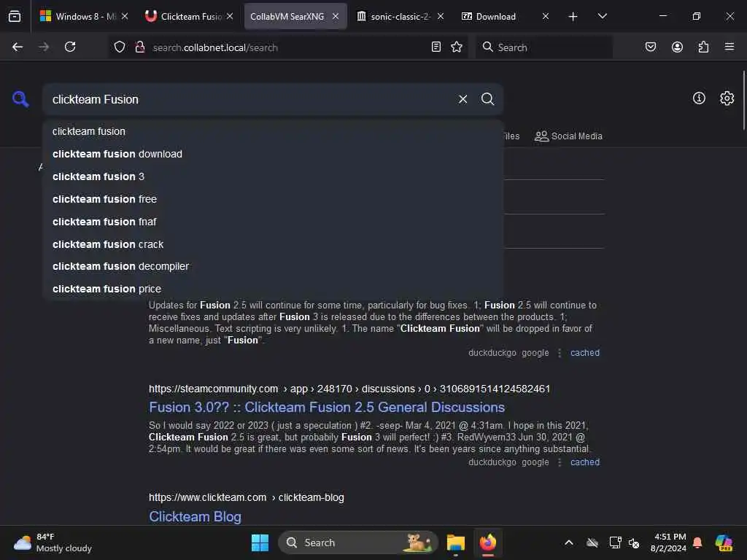
Task: Toggle reader view icon
Action: tap(436, 47)
